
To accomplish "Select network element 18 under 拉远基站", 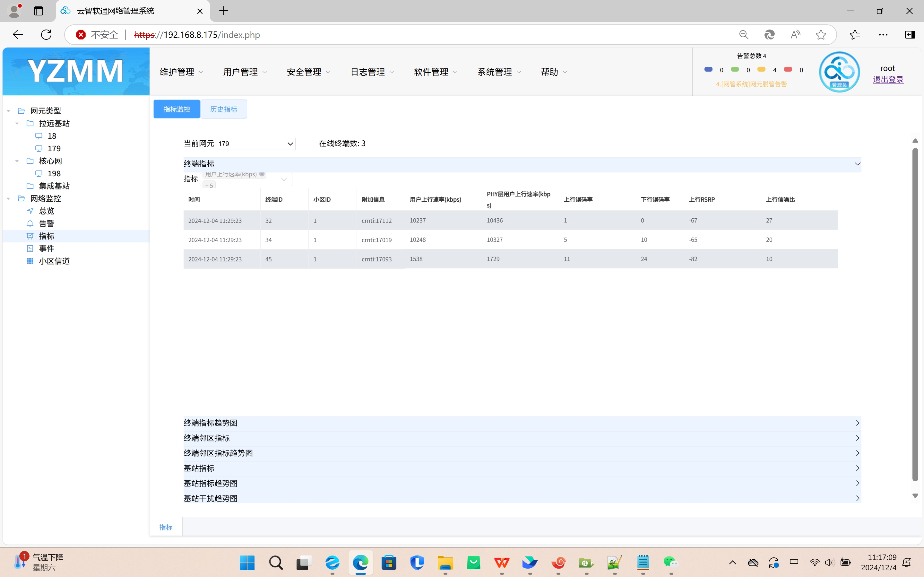I will pyautogui.click(x=52, y=136).
